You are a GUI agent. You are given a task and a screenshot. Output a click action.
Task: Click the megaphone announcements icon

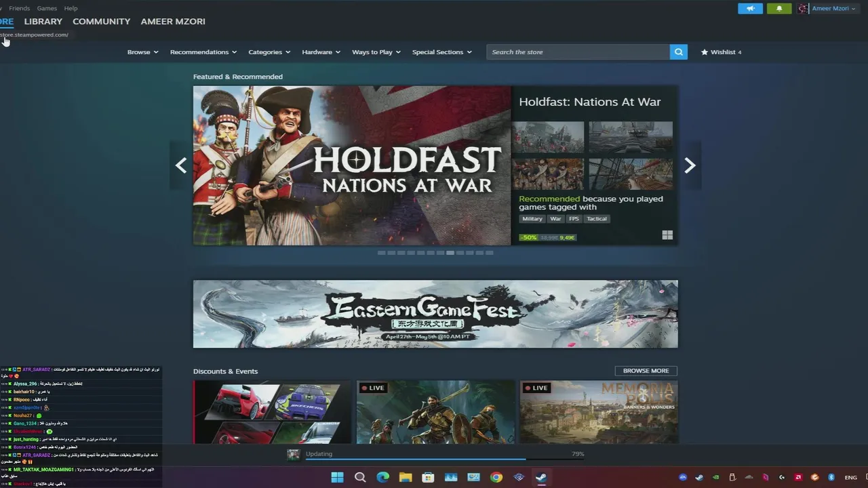(x=750, y=9)
